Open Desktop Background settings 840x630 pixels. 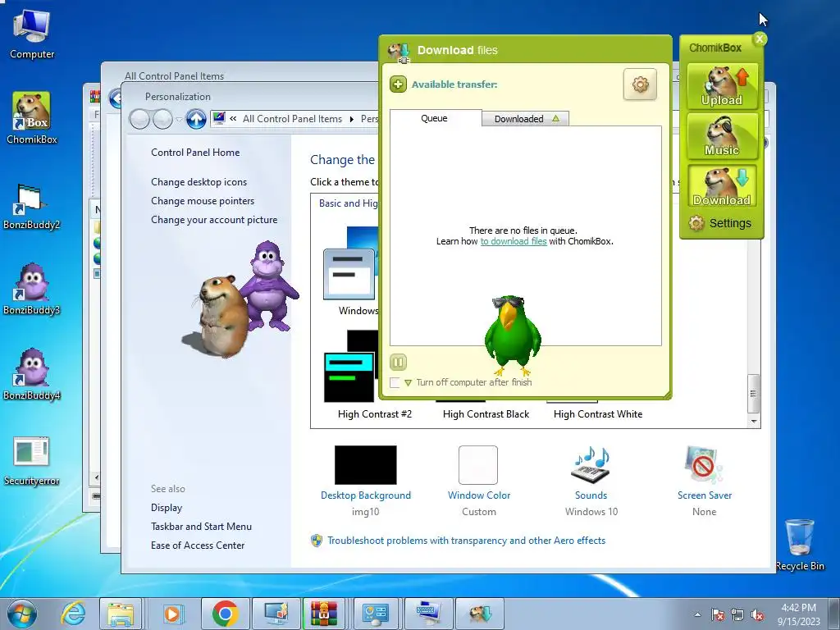coord(365,465)
